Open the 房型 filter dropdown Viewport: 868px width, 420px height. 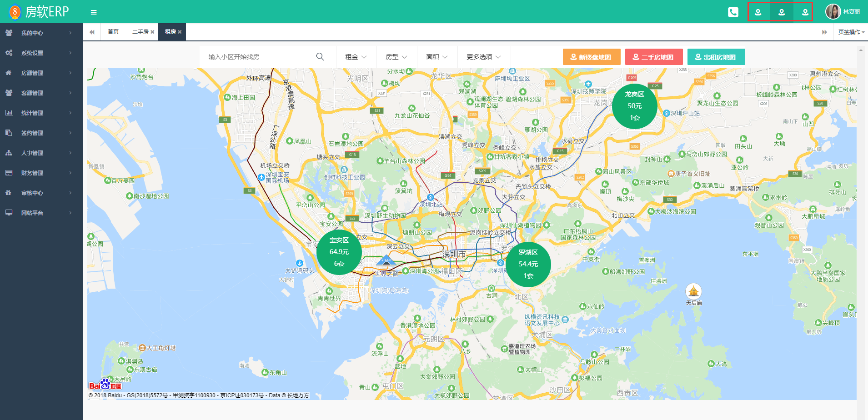click(396, 57)
